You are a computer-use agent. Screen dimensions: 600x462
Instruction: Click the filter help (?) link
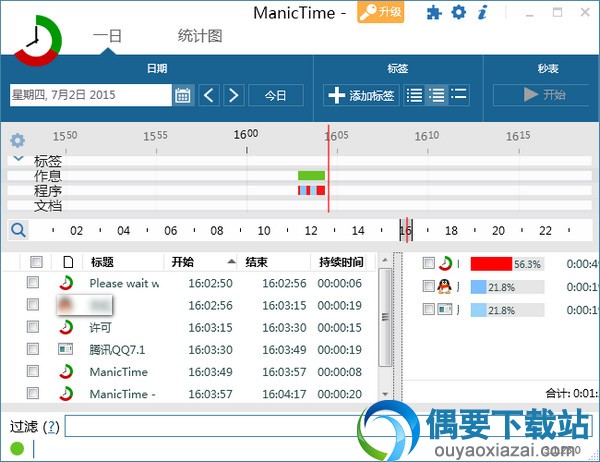click(51, 426)
